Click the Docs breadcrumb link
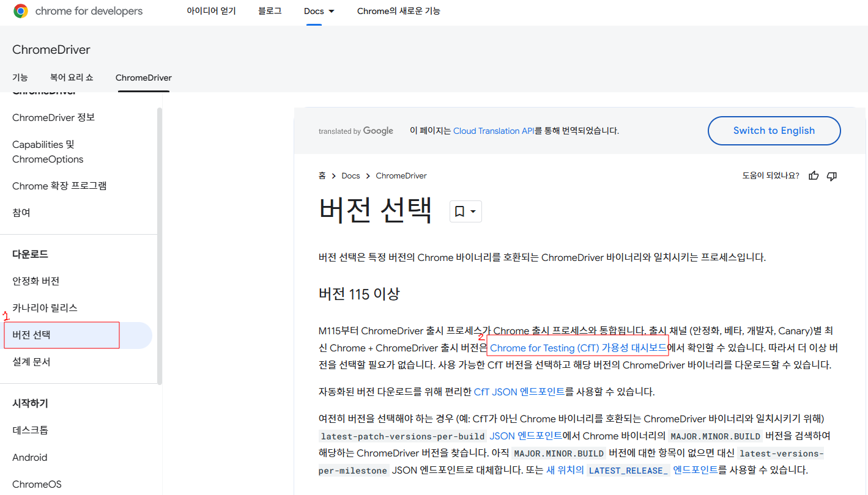Viewport: 868px width, 495px height. [x=351, y=175]
